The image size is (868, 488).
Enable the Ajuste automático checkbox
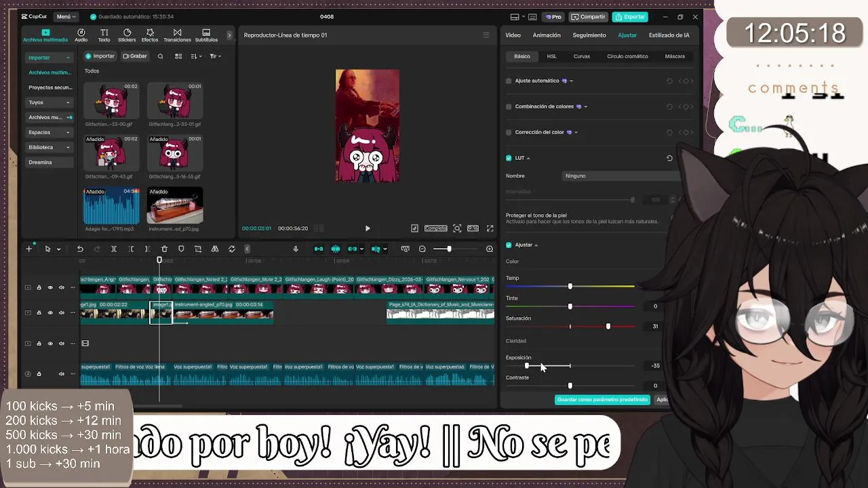(509, 81)
